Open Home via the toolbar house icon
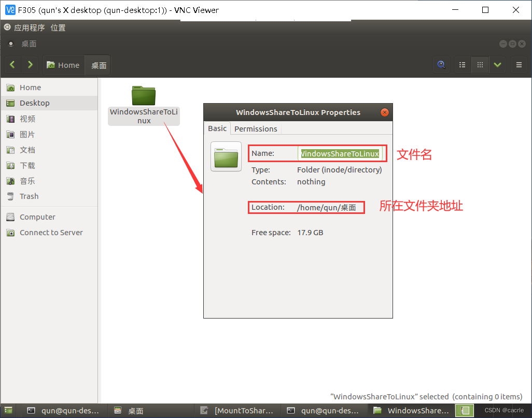Viewport: 532px width, 418px height. click(x=63, y=65)
